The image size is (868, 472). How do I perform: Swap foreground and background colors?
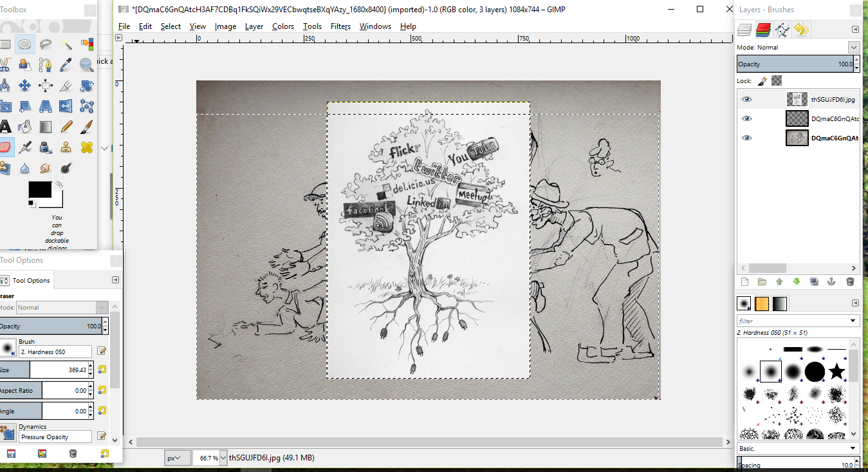coord(59,185)
